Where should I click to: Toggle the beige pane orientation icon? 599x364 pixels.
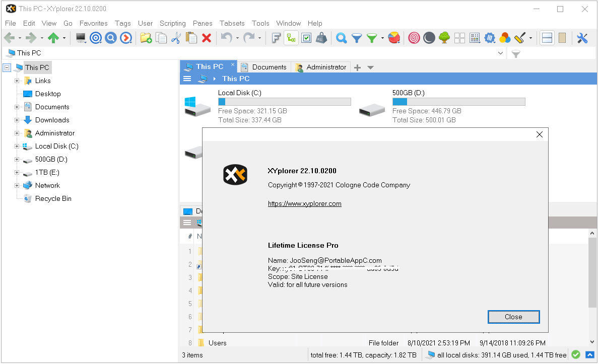[x=562, y=38]
